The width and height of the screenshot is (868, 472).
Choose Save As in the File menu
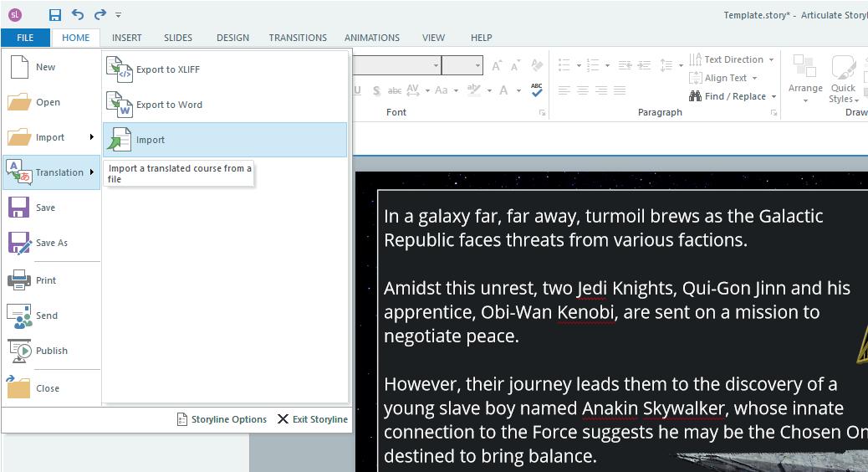52,243
